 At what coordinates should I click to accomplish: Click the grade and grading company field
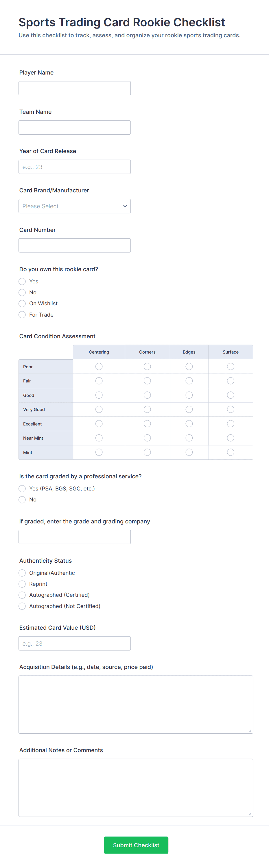[x=75, y=537]
